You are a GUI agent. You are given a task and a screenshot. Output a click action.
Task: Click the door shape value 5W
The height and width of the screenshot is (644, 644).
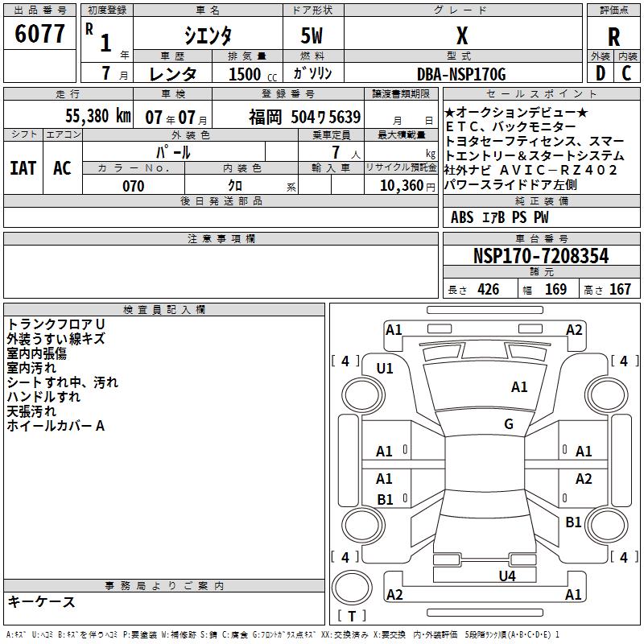(312, 35)
